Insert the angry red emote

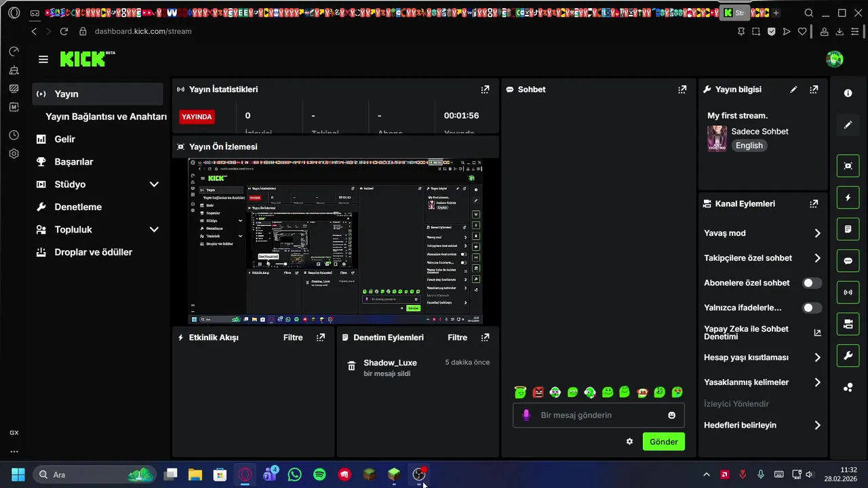tap(538, 392)
